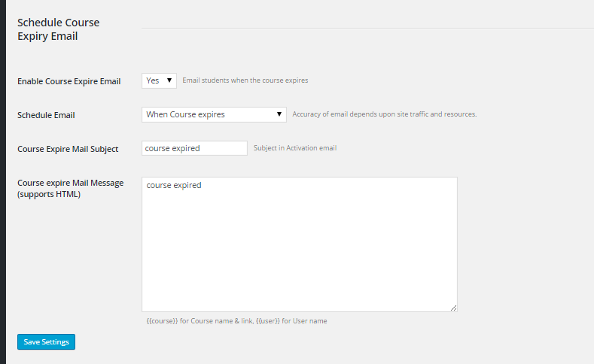Click the Enable Course Expire Email label
594x364 pixels.
pyautogui.click(x=69, y=81)
